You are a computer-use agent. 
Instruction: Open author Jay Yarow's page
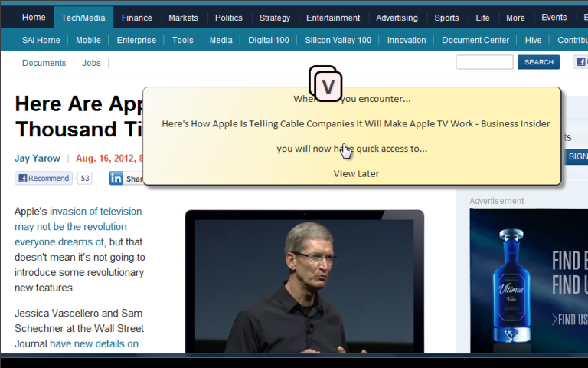pyautogui.click(x=38, y=158)
